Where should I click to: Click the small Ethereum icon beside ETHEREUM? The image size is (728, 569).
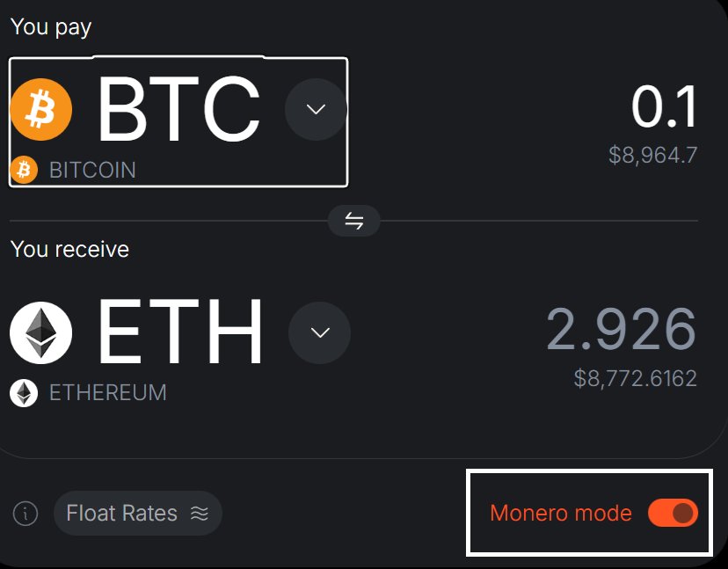(x=25, y=392)
